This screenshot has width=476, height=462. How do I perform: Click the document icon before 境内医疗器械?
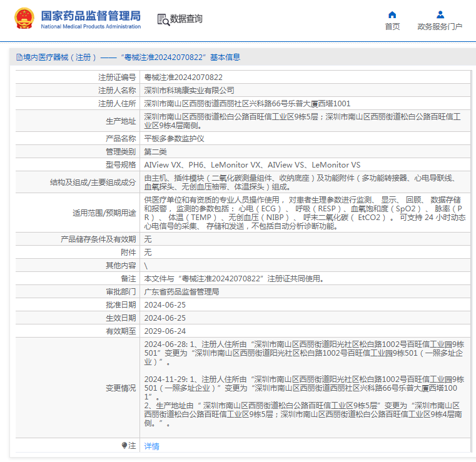point(19,58)
